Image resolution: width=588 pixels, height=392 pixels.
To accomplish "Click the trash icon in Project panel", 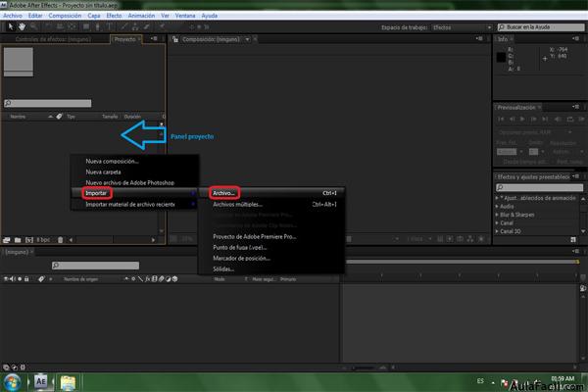I will coord(61,240).
